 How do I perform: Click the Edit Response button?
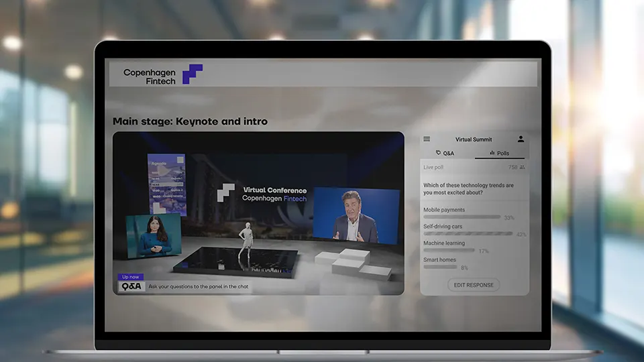click(x=474, y=285)
